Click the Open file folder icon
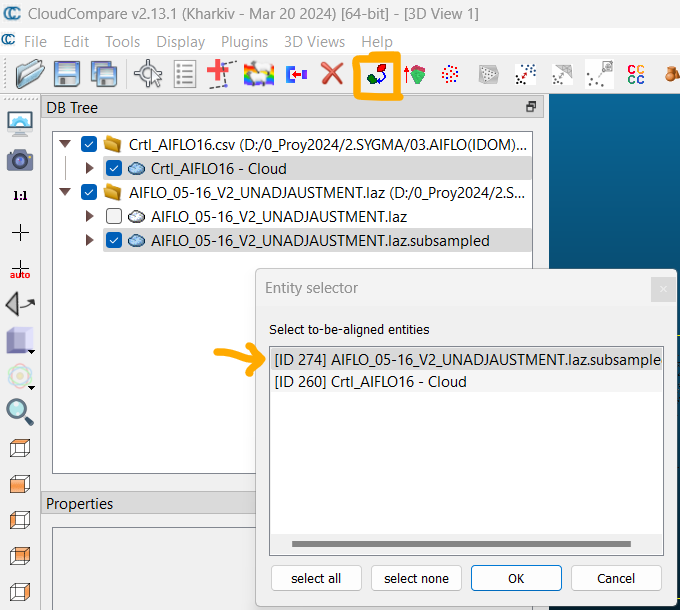The height and width of the screenshot is (610, 680). (x=30, y=74)
